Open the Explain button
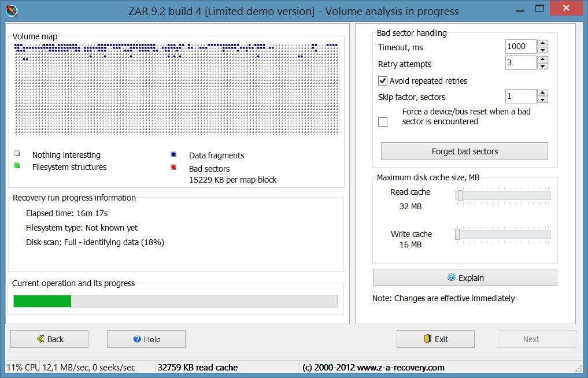Screen dimensions: 588x378 pyautogui.click(x=465, y=277)
